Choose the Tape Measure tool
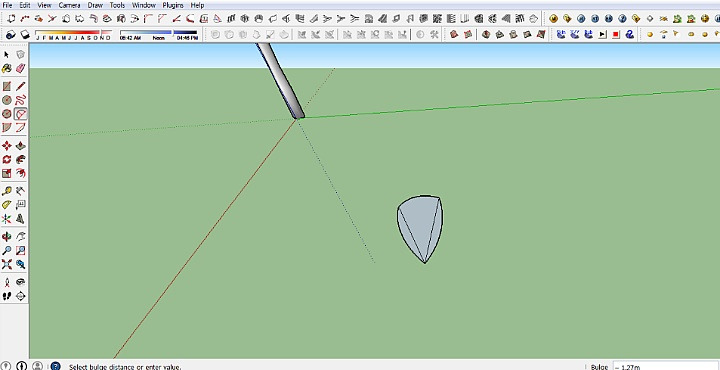 pos(6,191)
